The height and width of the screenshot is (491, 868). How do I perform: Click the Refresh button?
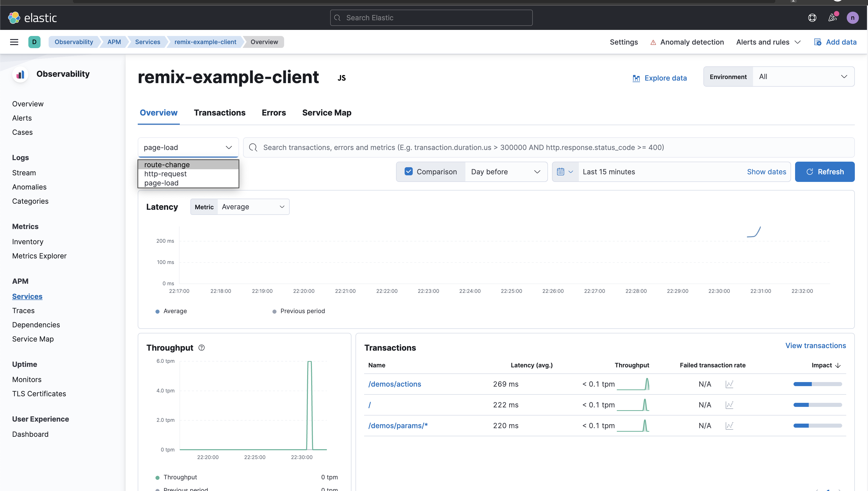[824, 172]
